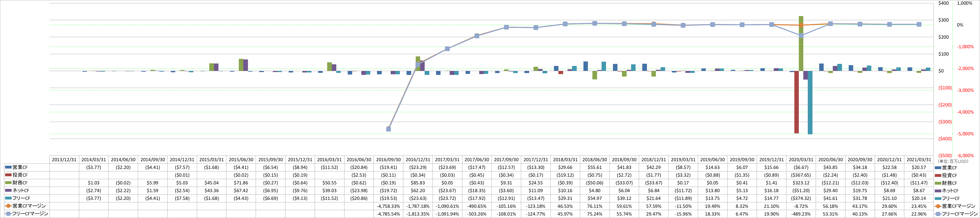This screenshot has height=218, width=980.
Task: Select the 2016/09/30 date column header
Action: click(388, 160)
